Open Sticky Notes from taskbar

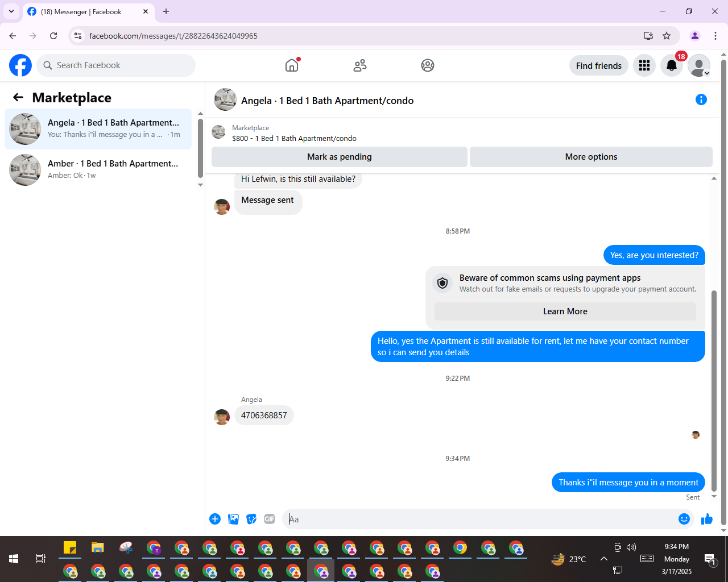[x=70, y=548]
